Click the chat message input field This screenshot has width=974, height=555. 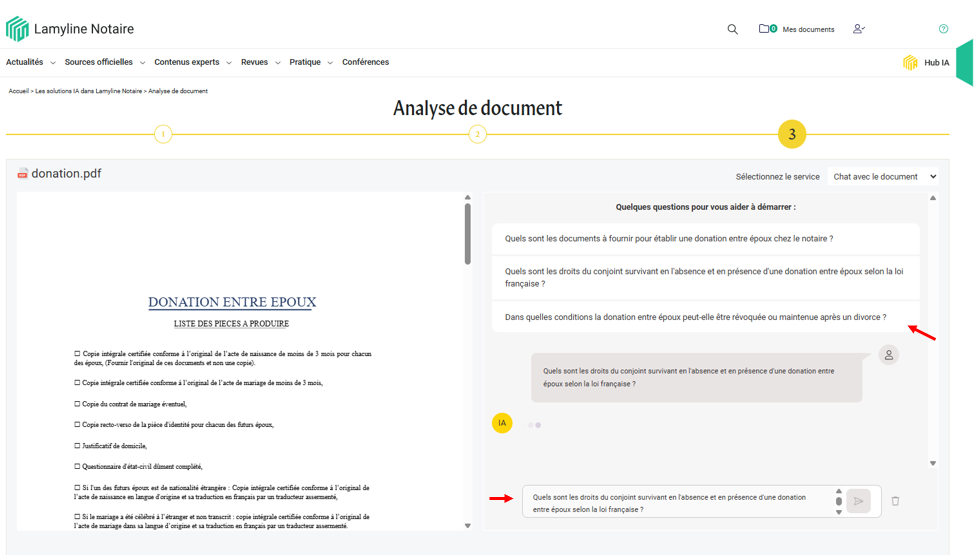click(678, 502)
